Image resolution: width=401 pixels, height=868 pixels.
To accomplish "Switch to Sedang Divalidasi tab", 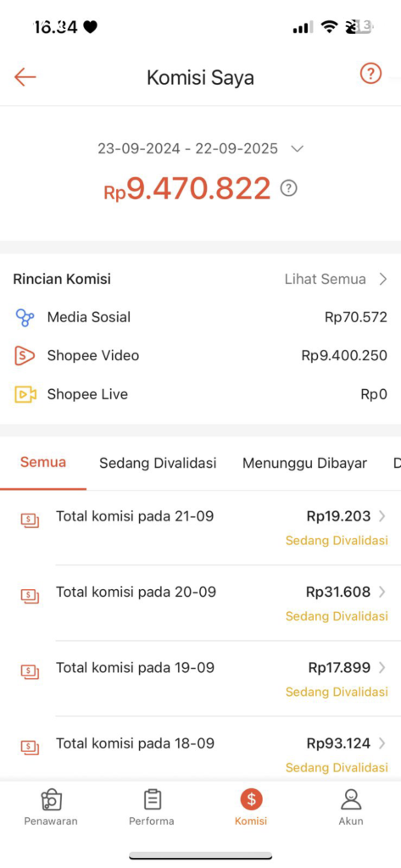I will [x=158, y=464].
